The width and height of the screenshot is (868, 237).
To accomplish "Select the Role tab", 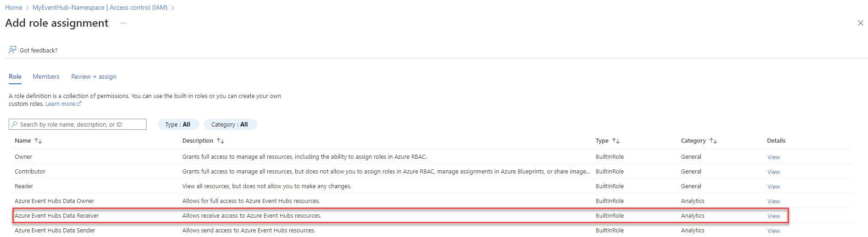I will pyautogui.click(x=15, y=76).
